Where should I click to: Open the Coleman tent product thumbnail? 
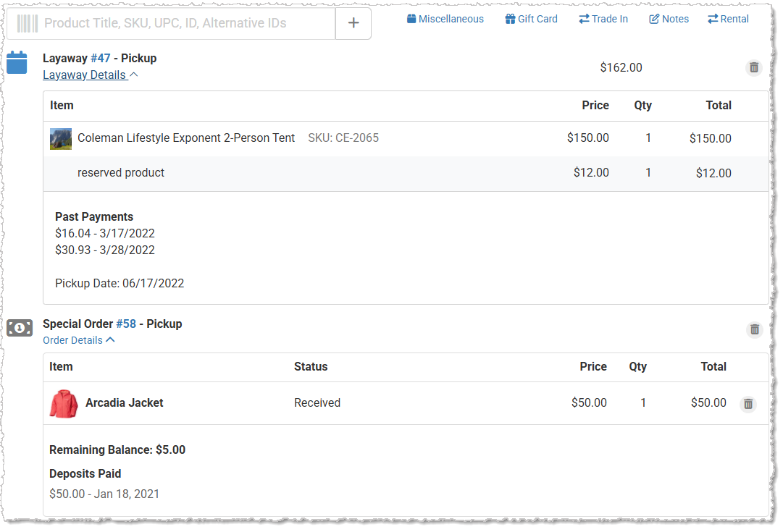[x=61, y=138]
